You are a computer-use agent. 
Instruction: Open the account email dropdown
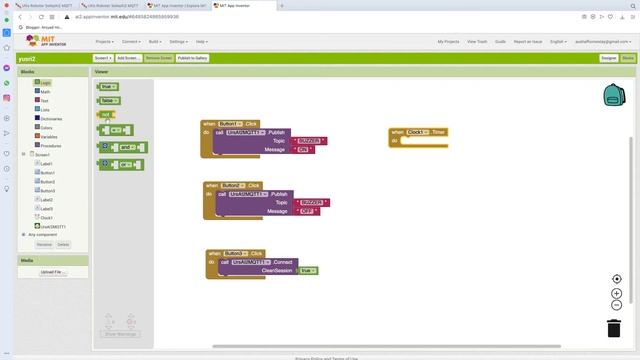603,42
